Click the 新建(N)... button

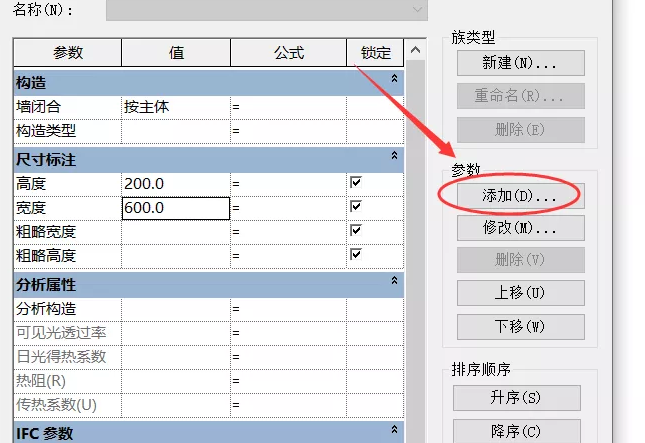[x=520, y=63]
